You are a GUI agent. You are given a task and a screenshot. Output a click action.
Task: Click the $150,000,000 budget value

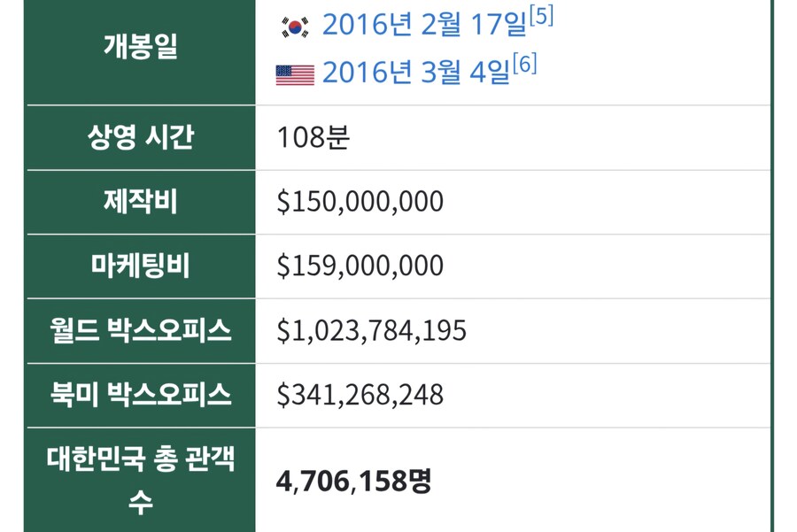coord(360,203)
